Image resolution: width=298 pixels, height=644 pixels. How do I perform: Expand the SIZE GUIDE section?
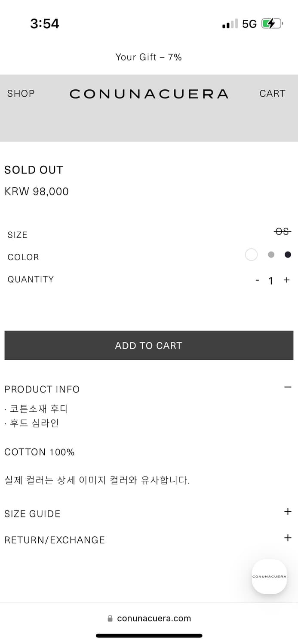click(288, 512)
